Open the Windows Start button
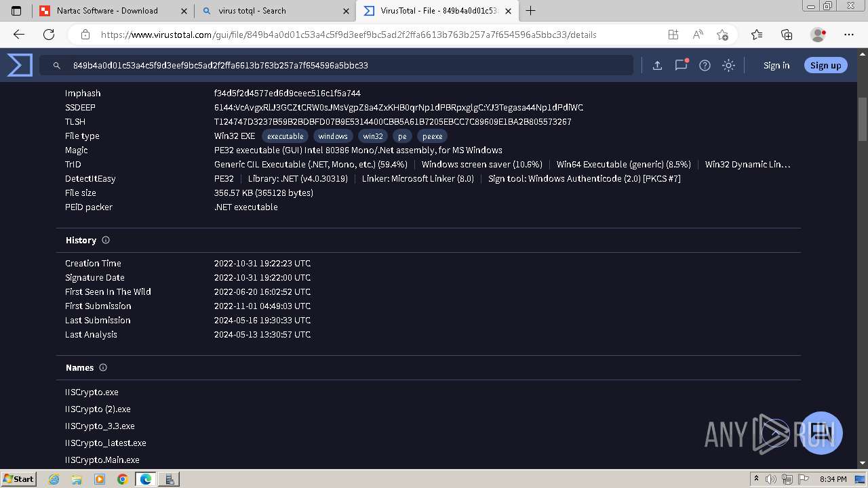The height and width of the screenshot is (488, 868). [x=19, y=479]
